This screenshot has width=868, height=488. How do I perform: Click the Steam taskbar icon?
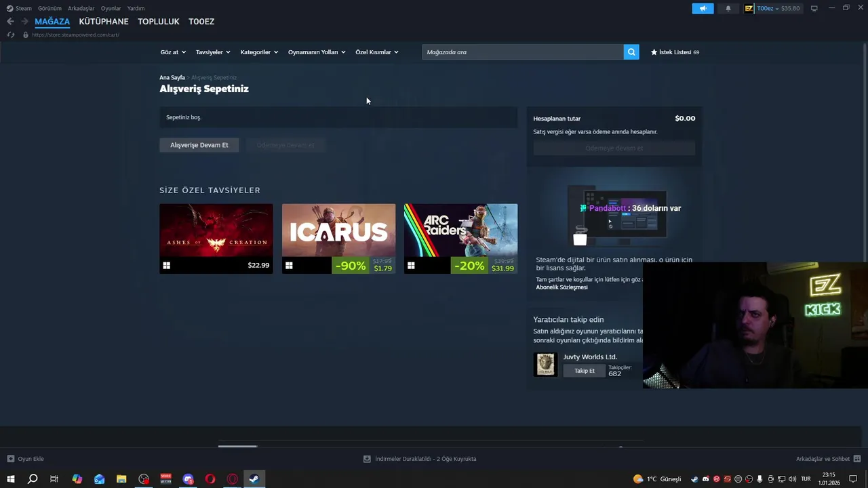tap(254, 479)
